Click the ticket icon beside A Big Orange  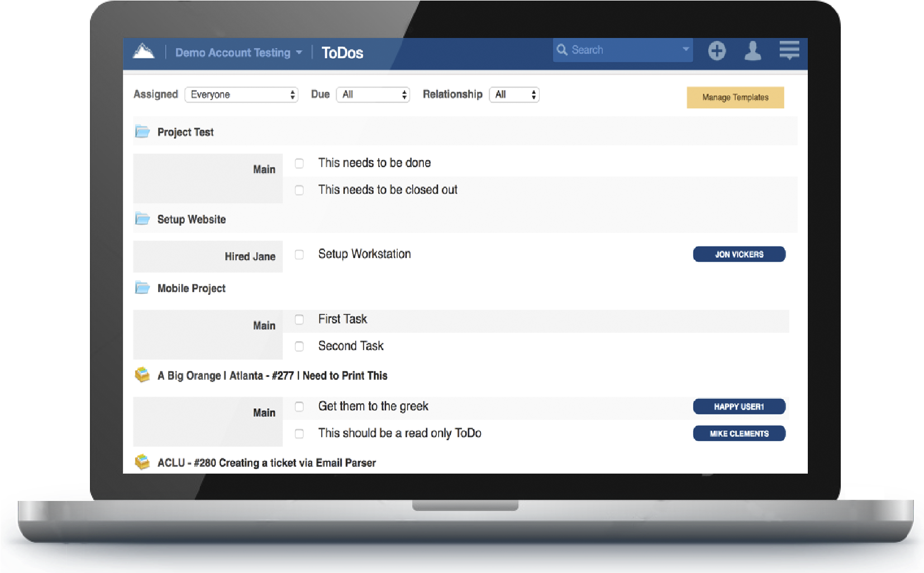click(142, 374)
